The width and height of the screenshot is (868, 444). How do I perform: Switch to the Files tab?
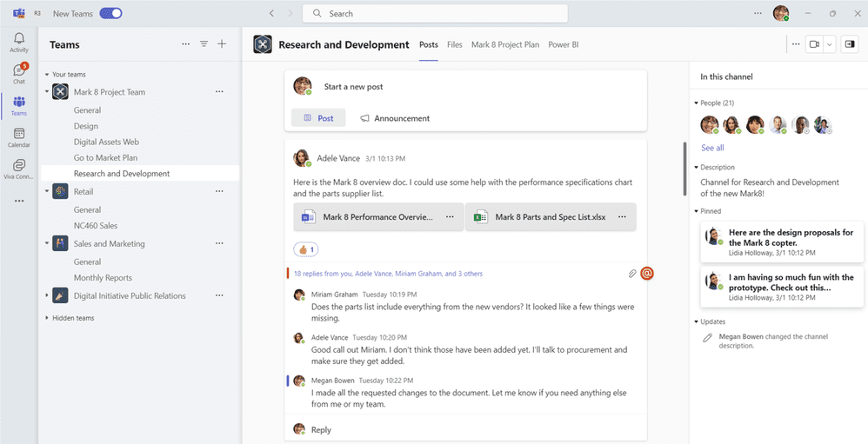[x=455, y=45]
